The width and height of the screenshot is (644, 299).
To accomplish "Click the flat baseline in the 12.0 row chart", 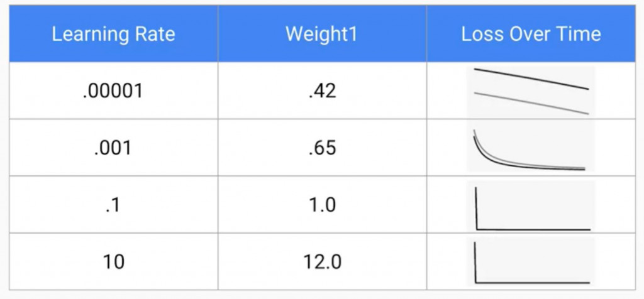I will click(533, 283).
